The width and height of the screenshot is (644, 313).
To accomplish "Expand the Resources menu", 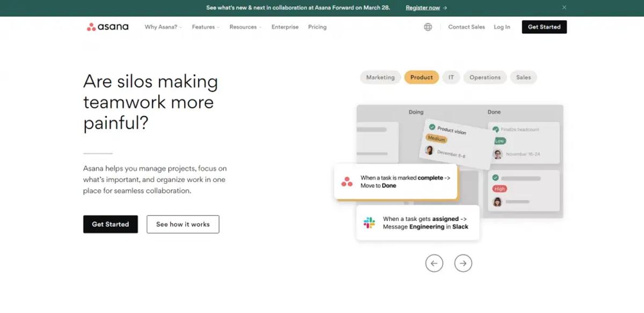I will [245, 27].
